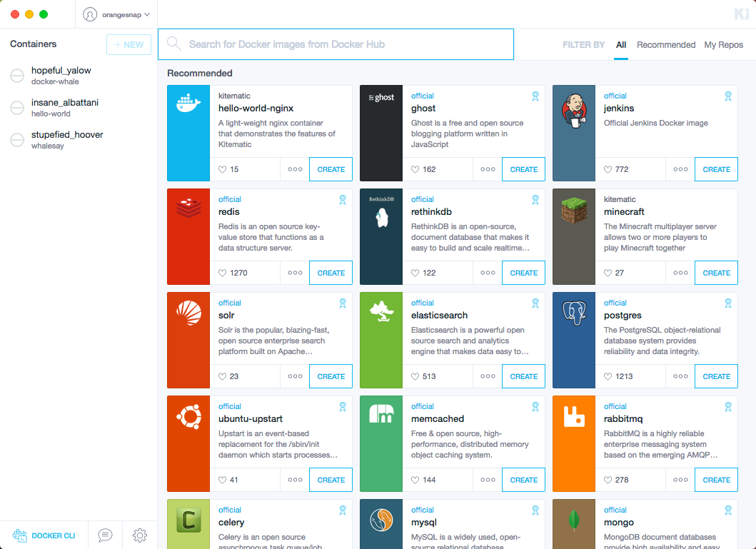The width and height of the screenshot is (756, 549).
Task: Open the orangesnap account dropdown
Action: [116, 14]
